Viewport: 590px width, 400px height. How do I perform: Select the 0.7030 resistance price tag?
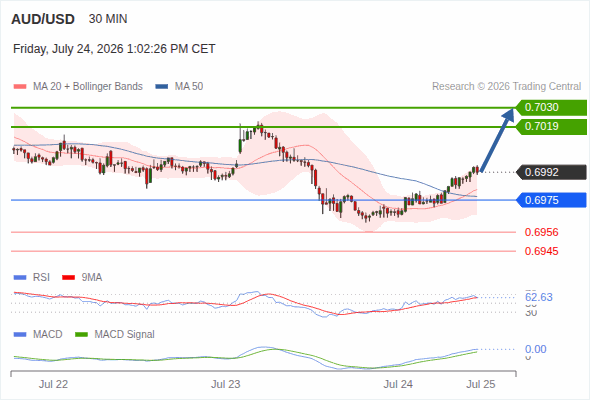[x=551, y=108]
